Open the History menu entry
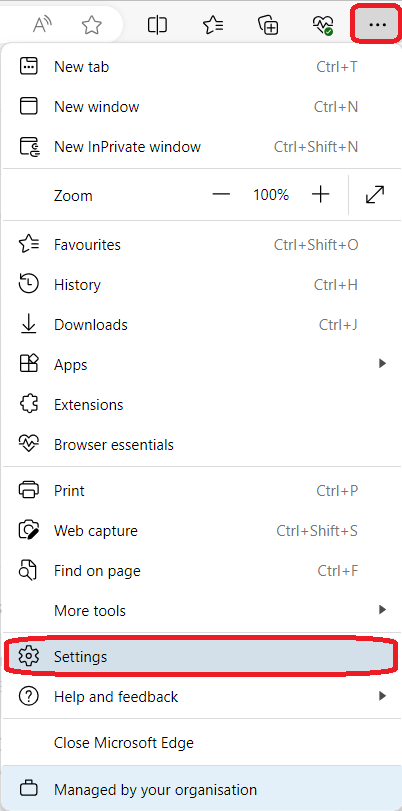The image size is (402, 811). click(201, 284)
